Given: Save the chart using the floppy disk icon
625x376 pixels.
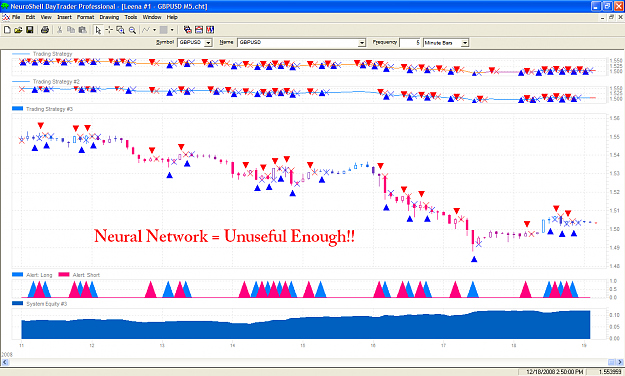Looking at the screenshot, I should pyautogui.click(x=29, y=30).
